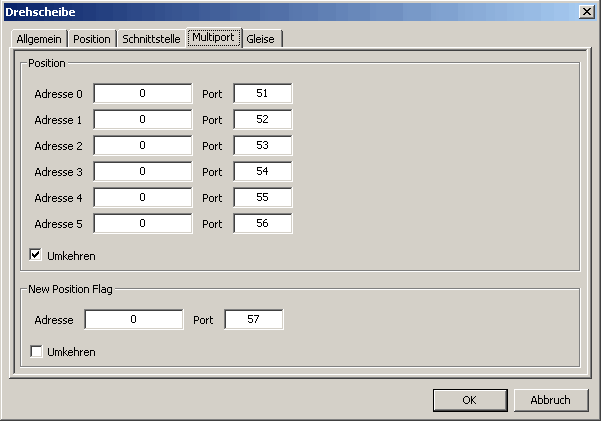Screen dimensions: 601x421
Task: Click the Abbruch button to cancel
Action: [550, 400]
